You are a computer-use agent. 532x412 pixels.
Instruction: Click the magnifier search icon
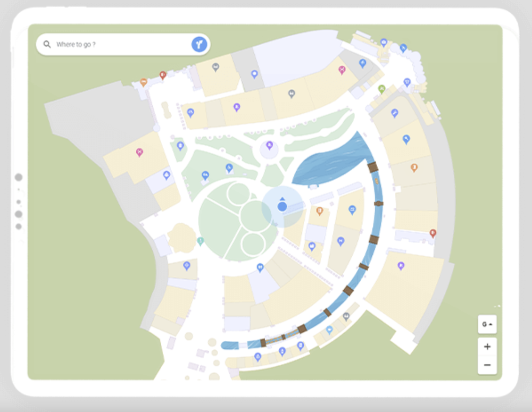47,45
